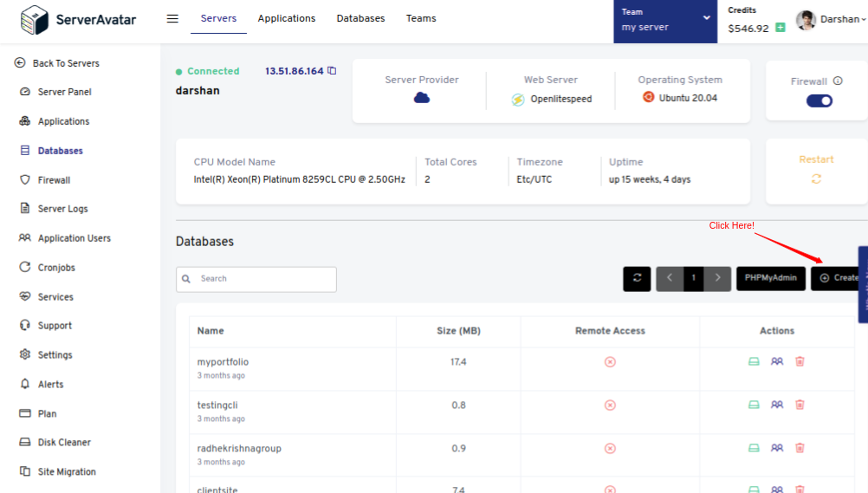The width and height of the screenshot is (868, 493).
Task: Manage users of testingcli database
Action: coord(777,405)
